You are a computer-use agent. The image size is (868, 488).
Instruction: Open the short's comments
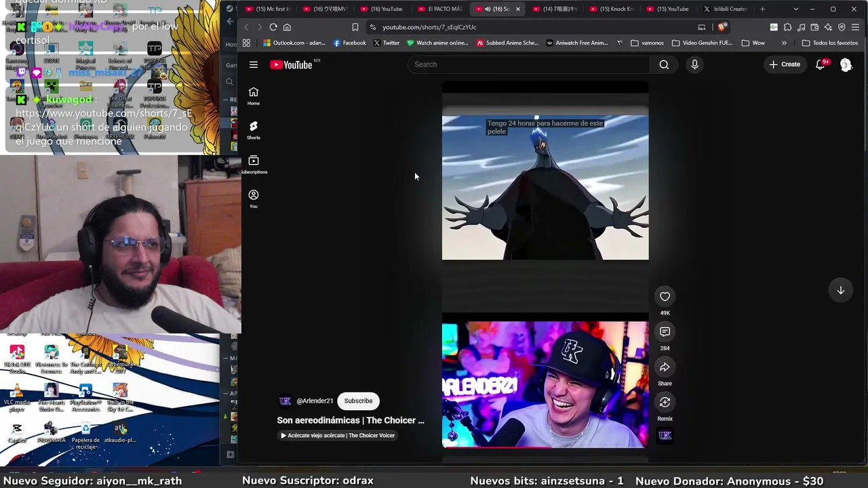click(x=665, y=331)
